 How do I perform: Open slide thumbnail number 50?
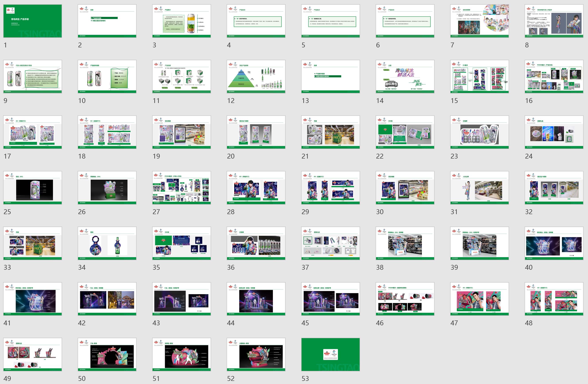pos(107,355)
